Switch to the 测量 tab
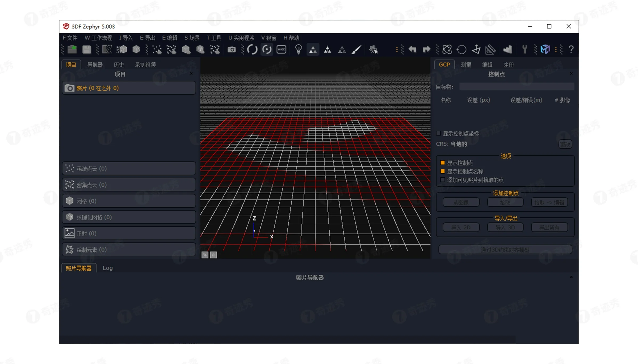The width and height of the screenshot is (638, 364). point(466,65)
